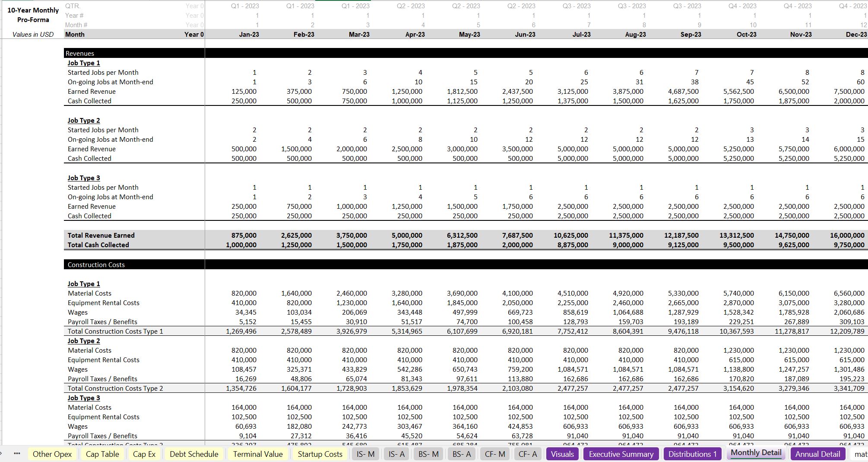
Task: Click Dec-23 Type 2 construction total 3,341,709
Action: pyautogui.click(x=849, y=388)
